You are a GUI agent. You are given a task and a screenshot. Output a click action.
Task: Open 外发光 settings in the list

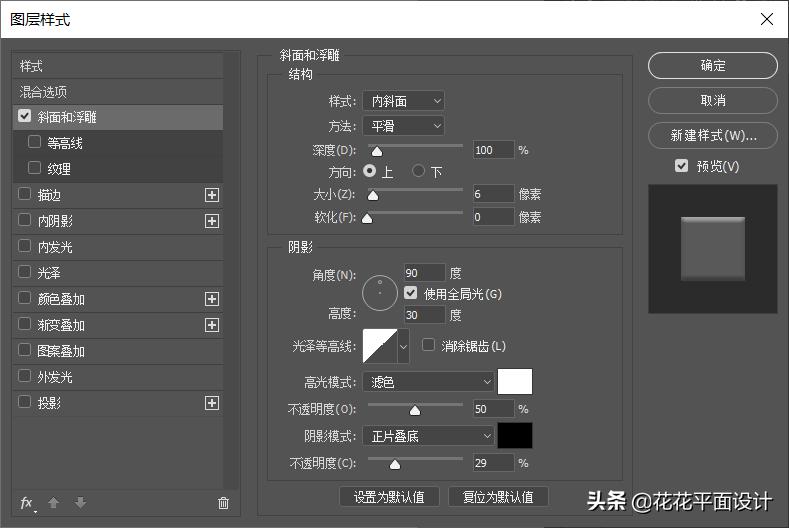click(x=55, y=377)
